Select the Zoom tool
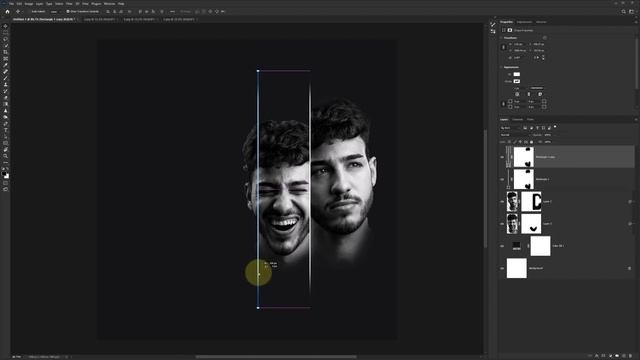Image resolution: width=640 pixels, height=360 pixels. tap(6, 156)
